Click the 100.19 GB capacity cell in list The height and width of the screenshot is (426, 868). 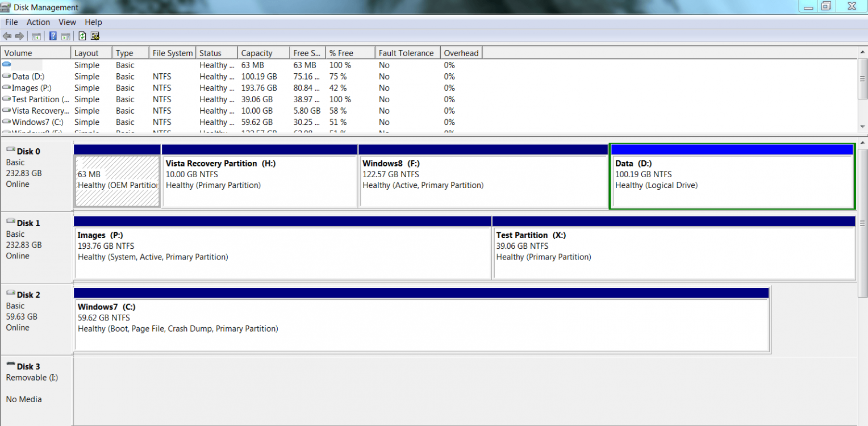pyautogui.click(x=259, y=76)
